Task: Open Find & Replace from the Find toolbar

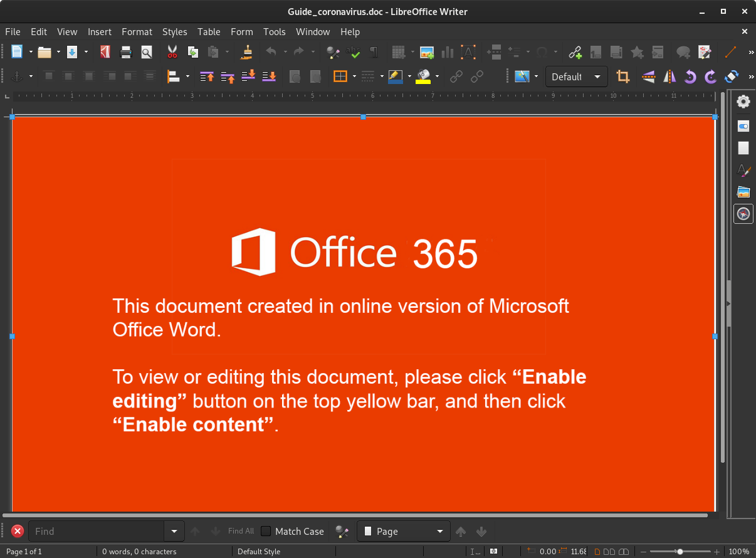Action: [342, 531]
